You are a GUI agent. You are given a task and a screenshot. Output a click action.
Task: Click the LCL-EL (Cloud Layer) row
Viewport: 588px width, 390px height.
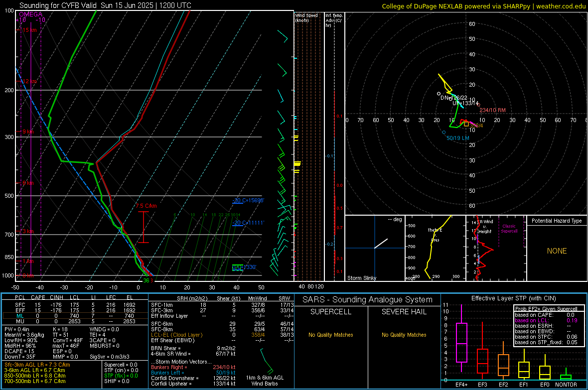point(222,335)
